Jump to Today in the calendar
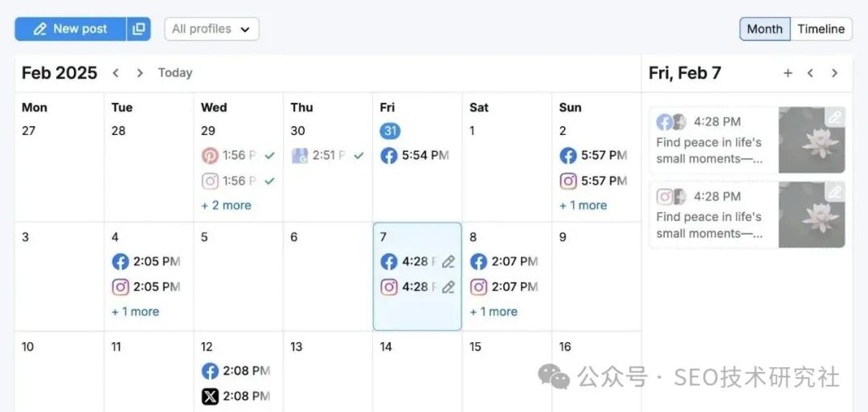This screenshot has width=868, height=412. [175, 73]
